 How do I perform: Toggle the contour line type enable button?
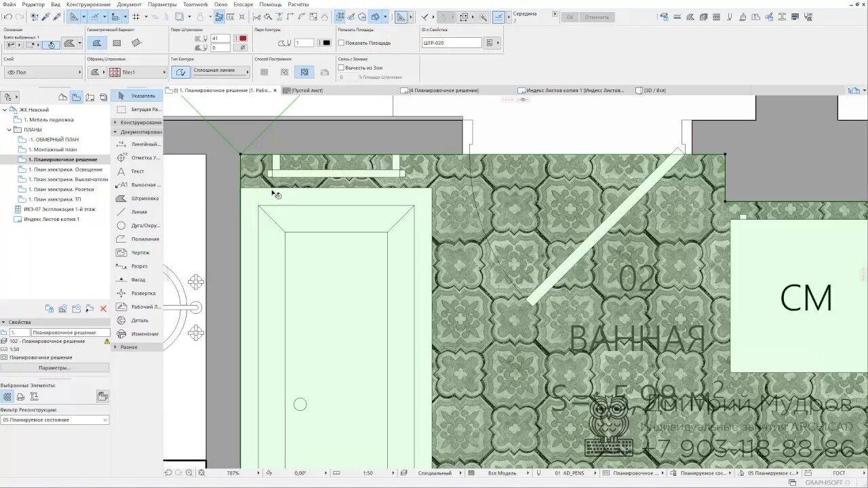coord(180,72)
